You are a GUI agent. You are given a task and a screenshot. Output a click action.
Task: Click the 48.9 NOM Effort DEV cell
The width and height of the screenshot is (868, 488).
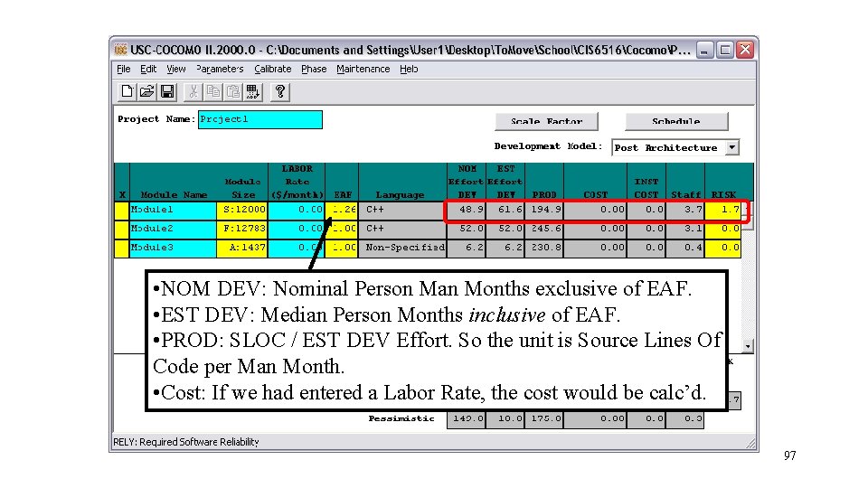click(467, 210)
